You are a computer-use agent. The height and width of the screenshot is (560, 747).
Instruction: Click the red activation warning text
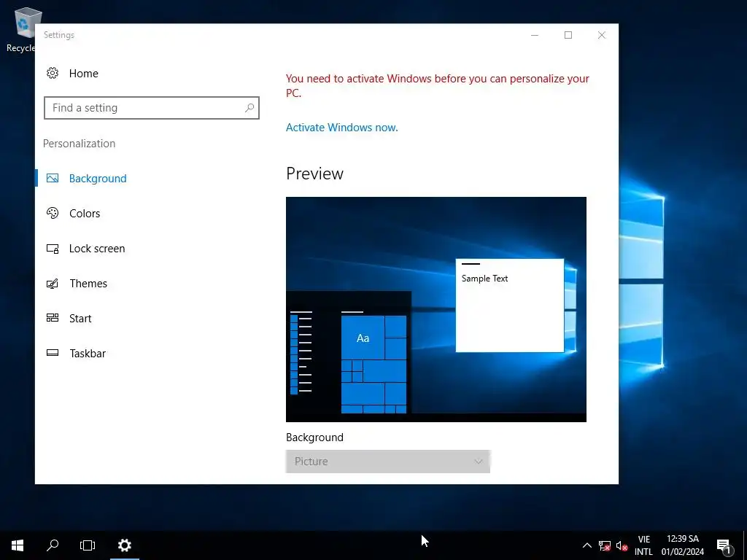[438, 86]
